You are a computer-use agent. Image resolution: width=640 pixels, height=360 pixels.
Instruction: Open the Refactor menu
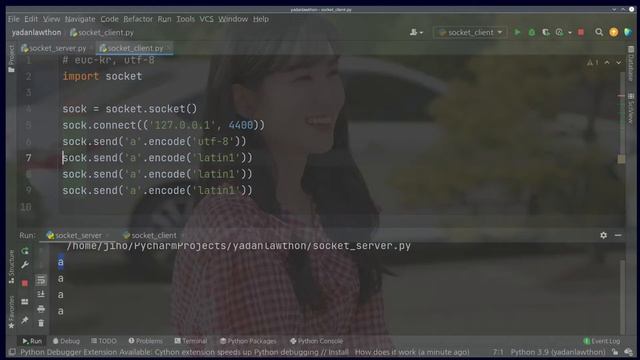[138, 19]
